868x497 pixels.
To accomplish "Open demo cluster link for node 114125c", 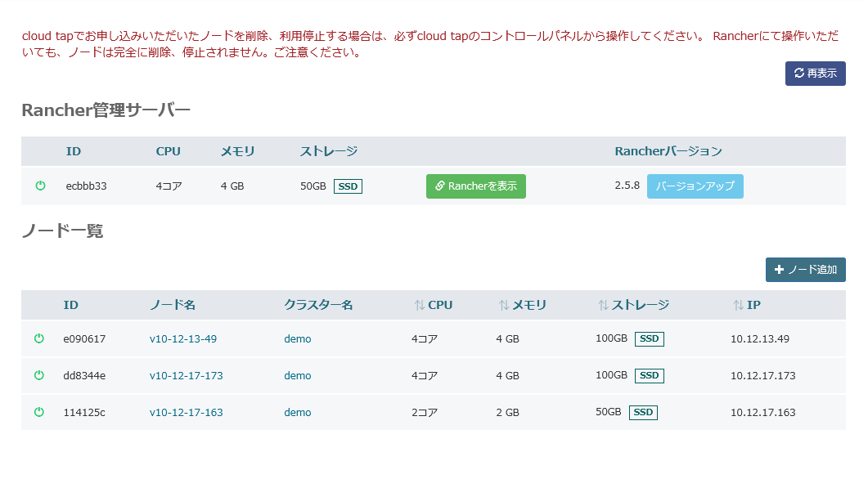I will [298, 413].
